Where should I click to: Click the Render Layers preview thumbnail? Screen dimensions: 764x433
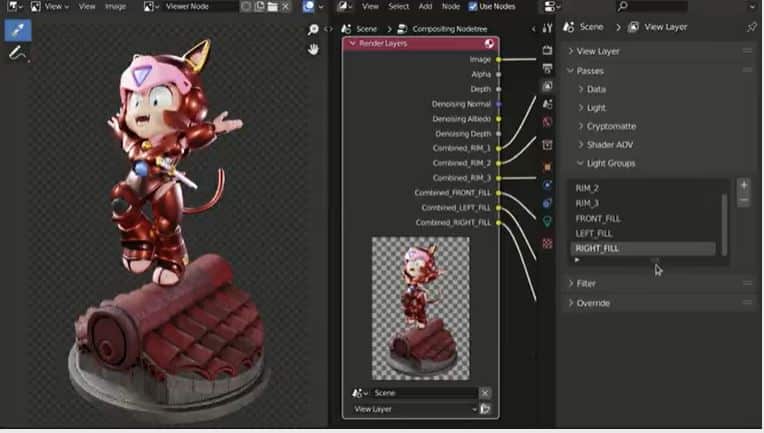tap(421, 308)
